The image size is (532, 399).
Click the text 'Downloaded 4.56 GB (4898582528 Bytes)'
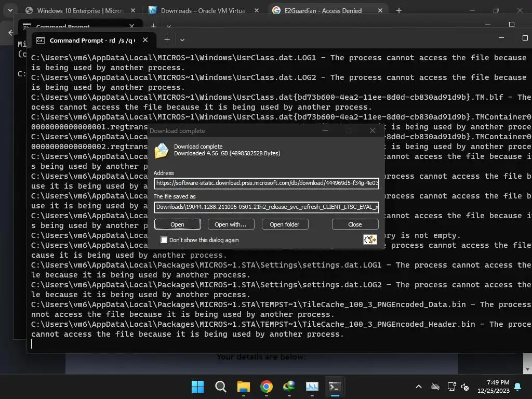227,153
